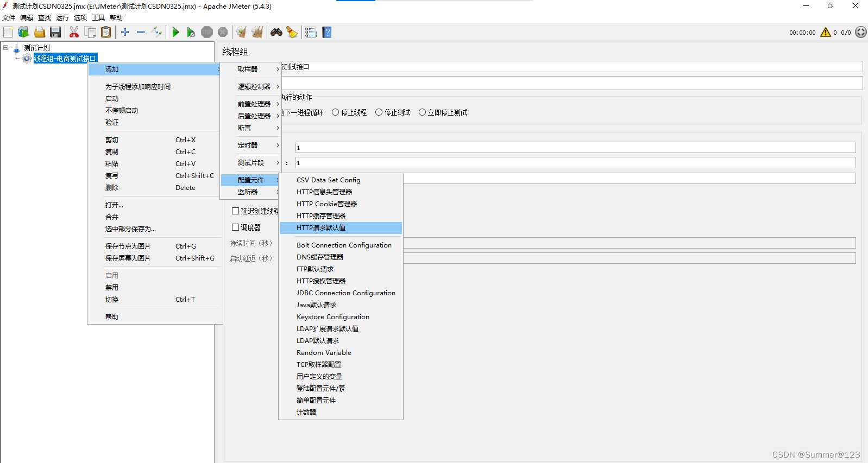The width and height of the screenshot is (868, 463).
Task: Expand the 测试片段 submenu
Action: click(x=250, y=162)
